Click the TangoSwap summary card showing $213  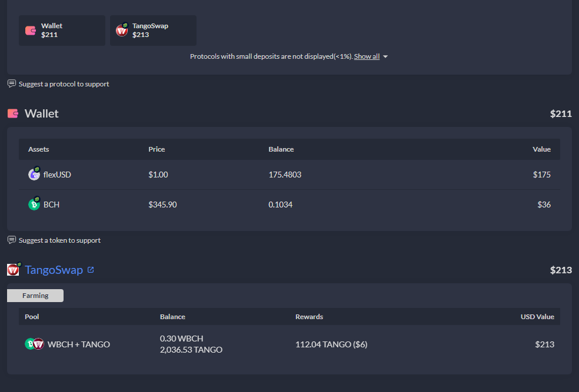pos(153,31)
